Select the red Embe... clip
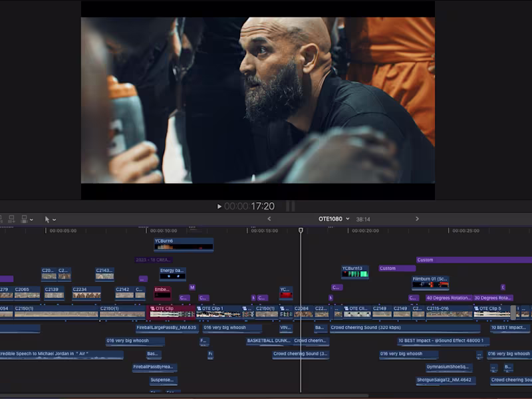 coord(162,293)
